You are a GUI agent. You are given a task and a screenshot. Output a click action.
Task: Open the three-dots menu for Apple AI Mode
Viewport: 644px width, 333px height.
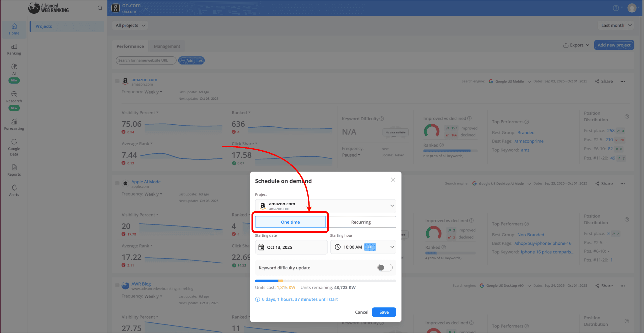coord(623,184)
